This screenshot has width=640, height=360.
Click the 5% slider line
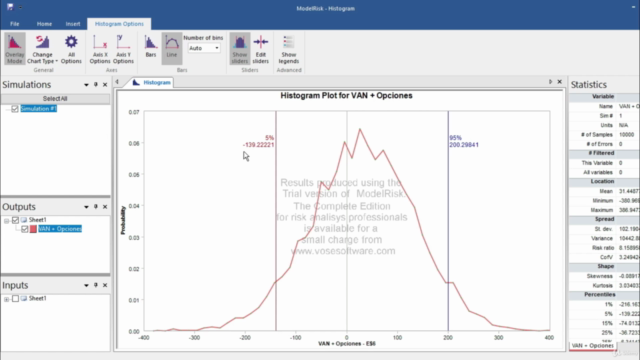point(276,220)
